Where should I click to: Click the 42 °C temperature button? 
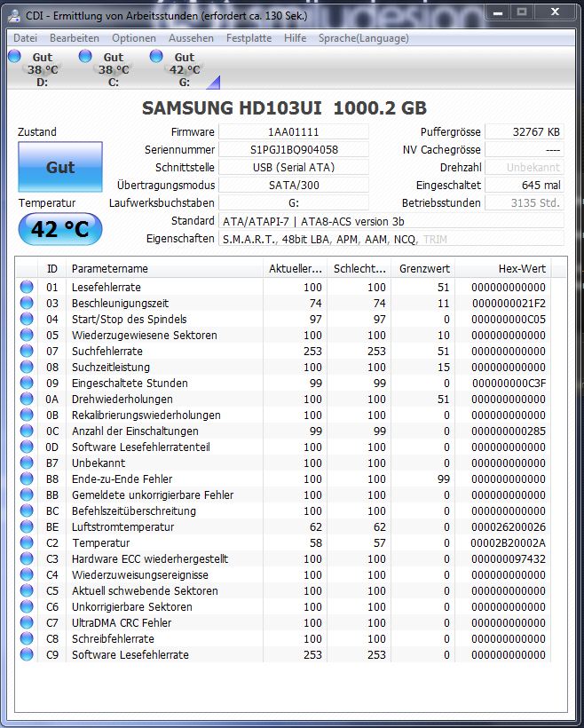(x=59, y=229)
